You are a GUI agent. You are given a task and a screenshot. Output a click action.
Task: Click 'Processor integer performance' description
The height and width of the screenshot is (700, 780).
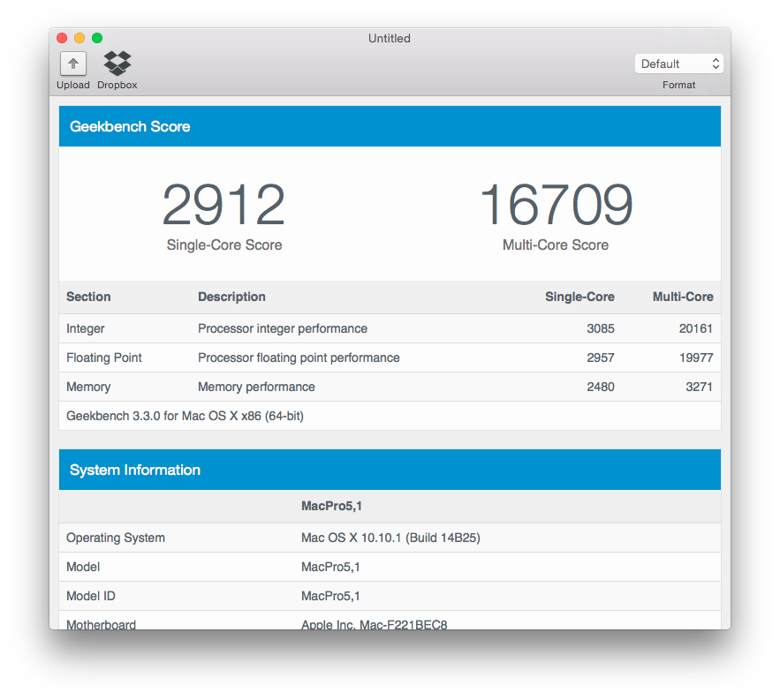pos(283,328)
